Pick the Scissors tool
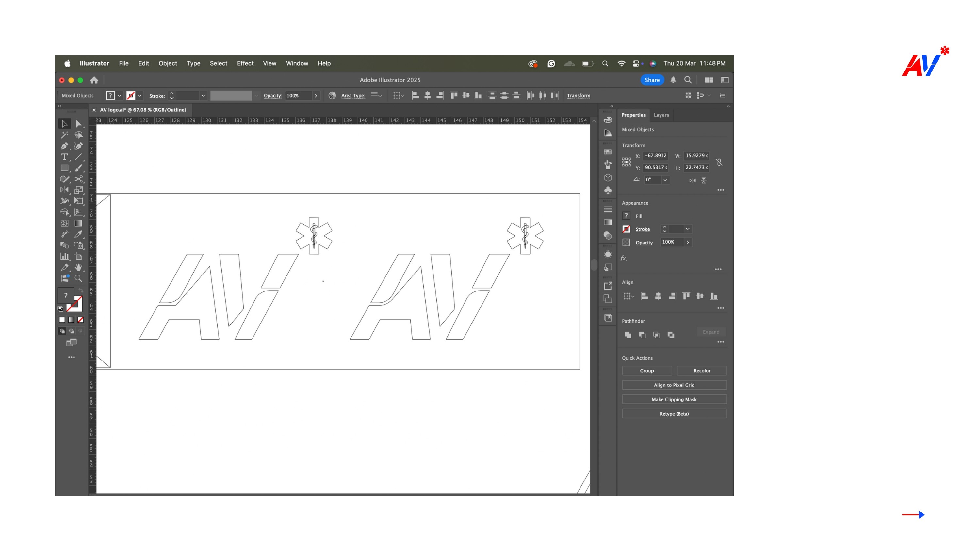Screen dimensions: 980x551 (x=79, y=179)
